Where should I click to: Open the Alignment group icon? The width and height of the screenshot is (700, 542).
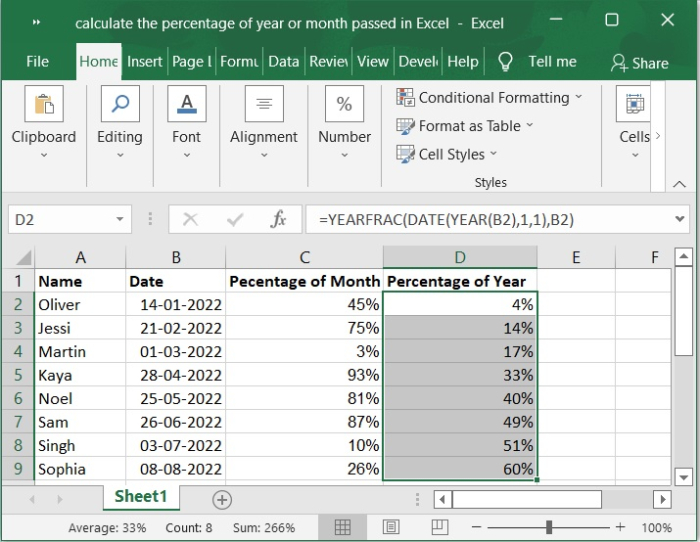point(264,104)
